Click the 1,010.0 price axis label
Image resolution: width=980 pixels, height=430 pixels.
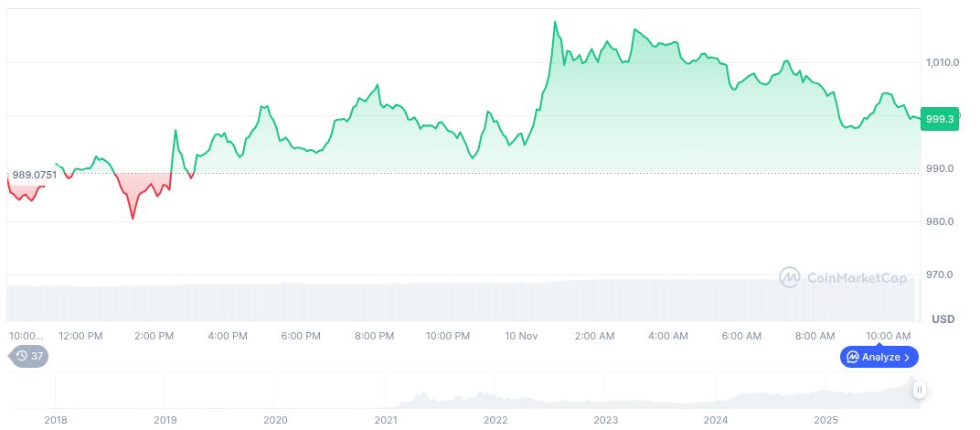(x=943, y=62)
